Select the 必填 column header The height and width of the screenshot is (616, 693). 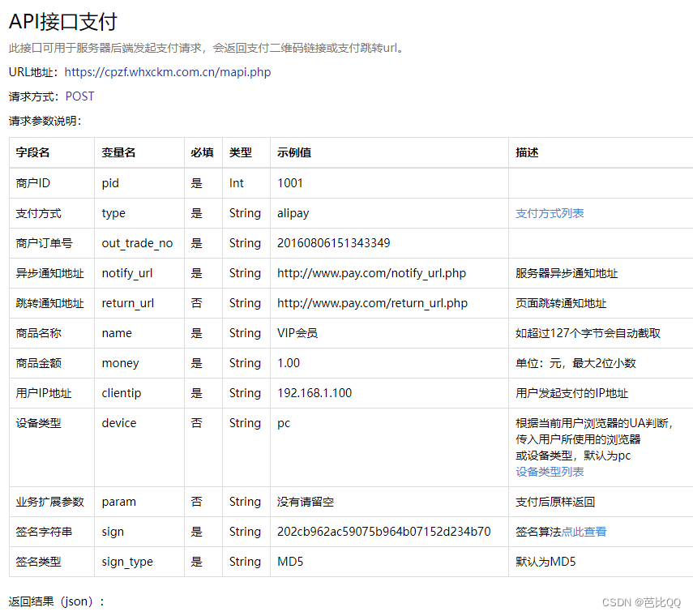point(202,152)
